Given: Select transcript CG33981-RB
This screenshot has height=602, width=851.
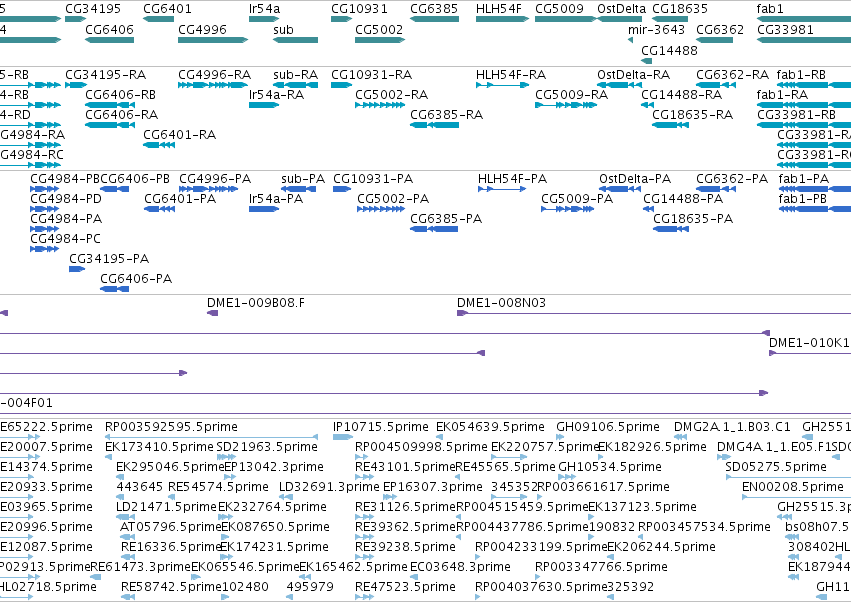Looking at the screenshot, I should (x=804, y=125).
